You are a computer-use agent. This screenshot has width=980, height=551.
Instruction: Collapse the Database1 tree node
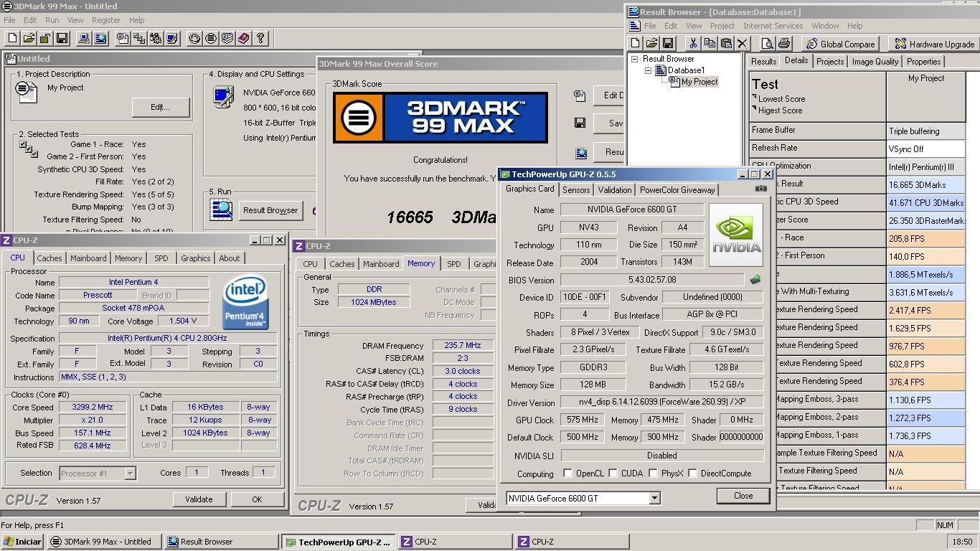(648, 70)
